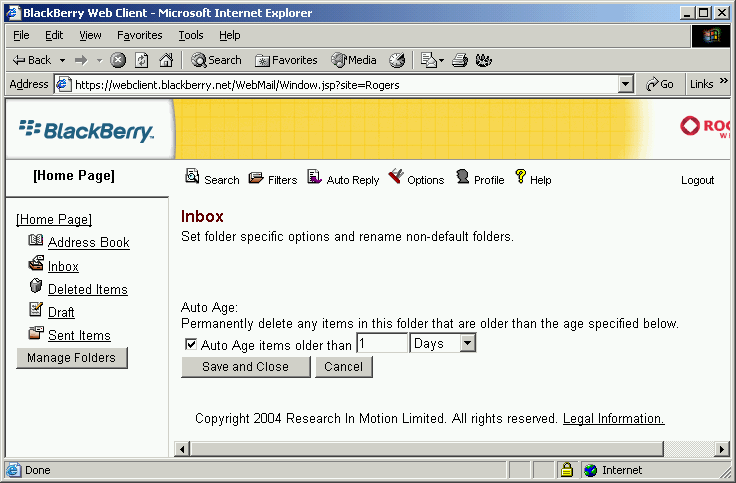Click the Inbox tray icon in sidebar
Image resolution: width=736 pixels, height=483 pixels.
[x=36, y=263]
